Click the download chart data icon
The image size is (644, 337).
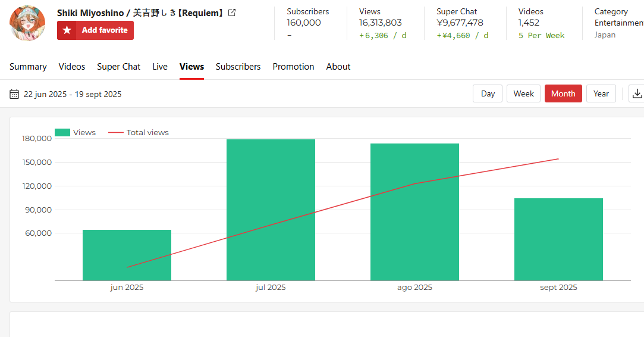pos(637,94)
